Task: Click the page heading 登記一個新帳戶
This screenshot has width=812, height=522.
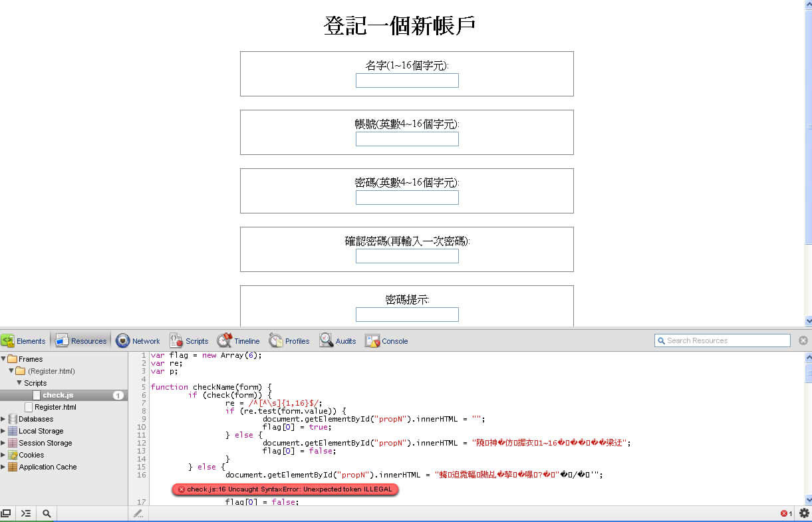Action: 399,26
